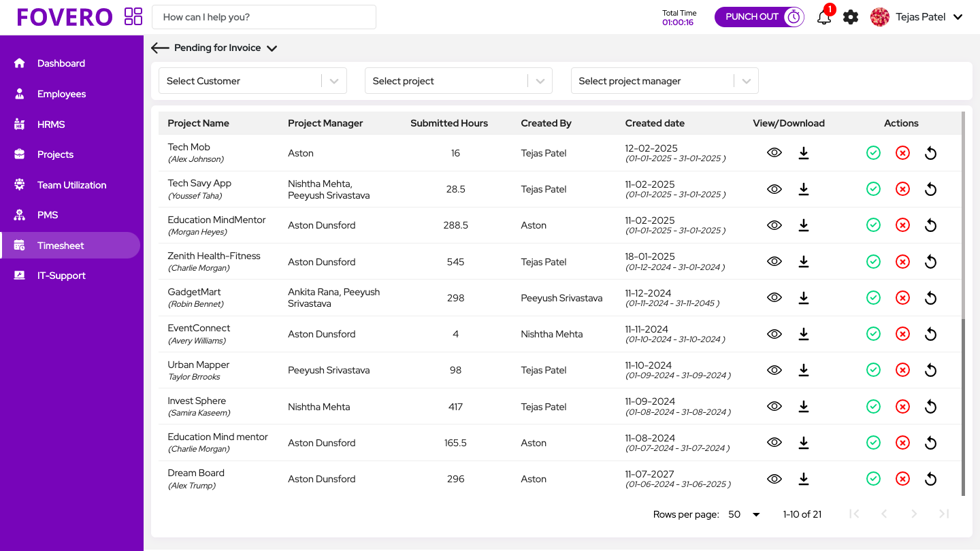The image size is (980, 551).
Task: Revert the Zenith Health-Fitness timesheet
Action: [930, 262]
